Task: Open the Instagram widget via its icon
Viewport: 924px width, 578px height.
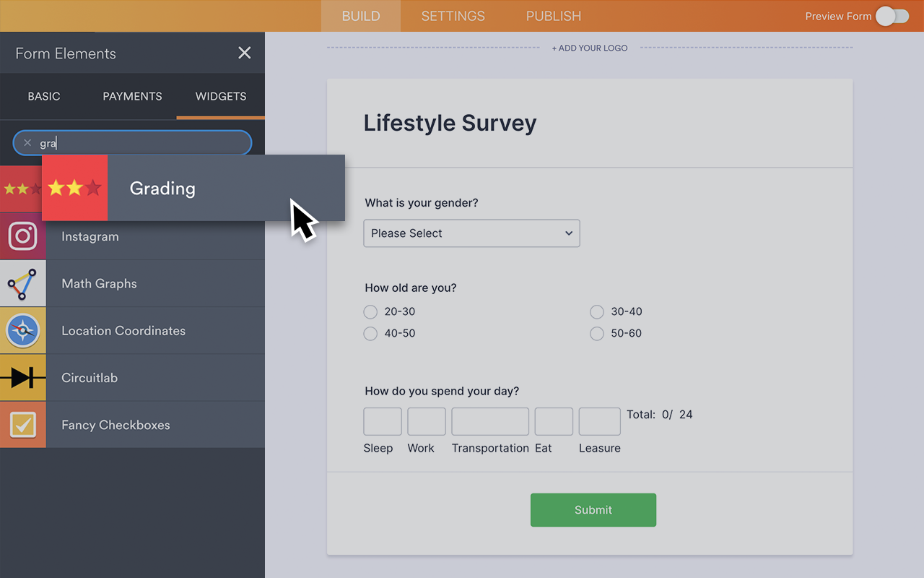Action: [x=22, y=236]
